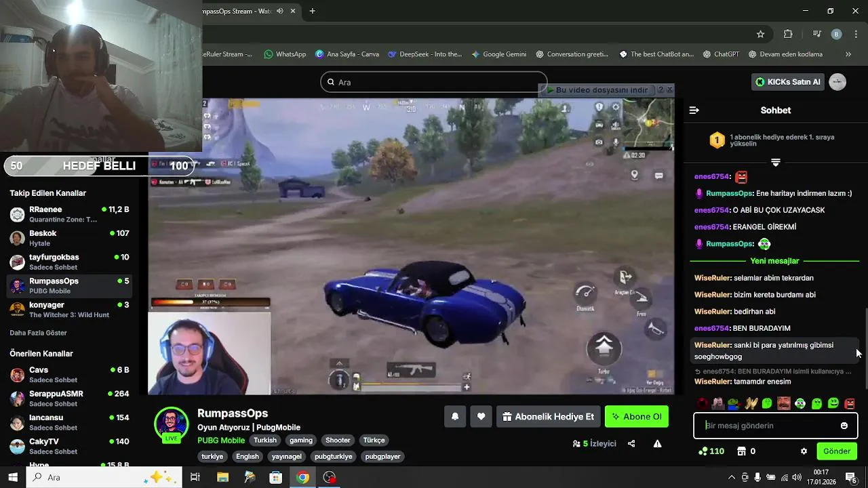This screenshot has height=488, width=868.
Task: Open the user profile avatar menu
Action: click(x=837, y=82)
